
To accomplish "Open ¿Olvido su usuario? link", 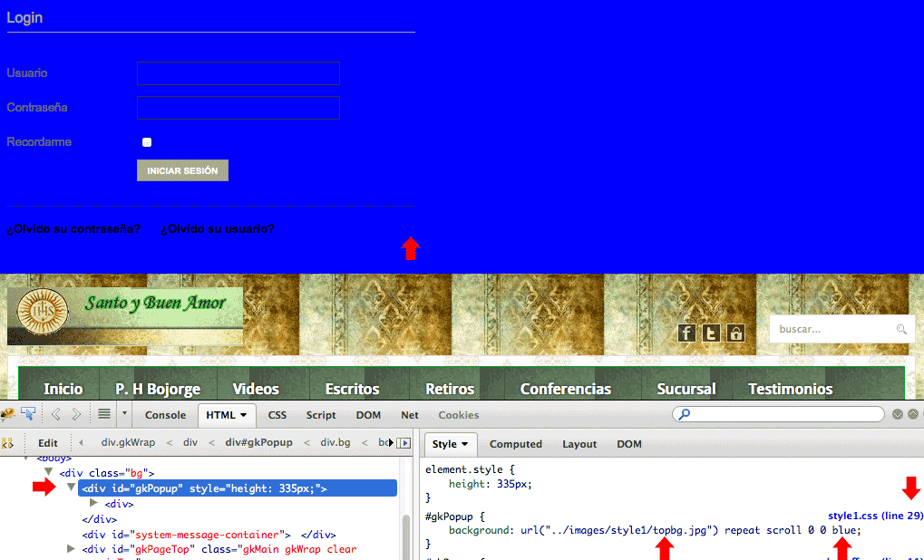I will (218, 229).
